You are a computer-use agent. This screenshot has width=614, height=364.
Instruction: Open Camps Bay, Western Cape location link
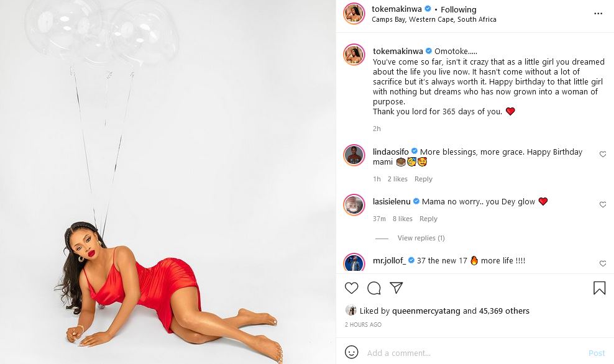(434, 20)
